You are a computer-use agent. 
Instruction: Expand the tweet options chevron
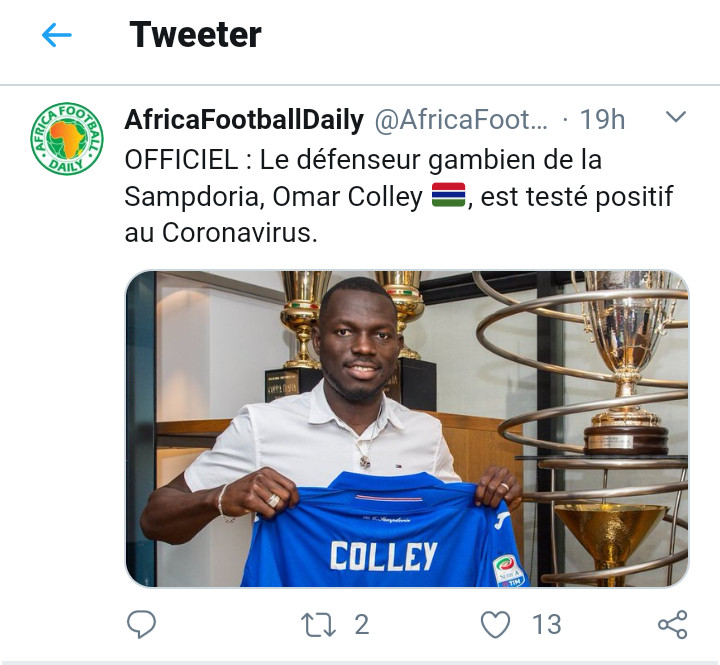676,118
